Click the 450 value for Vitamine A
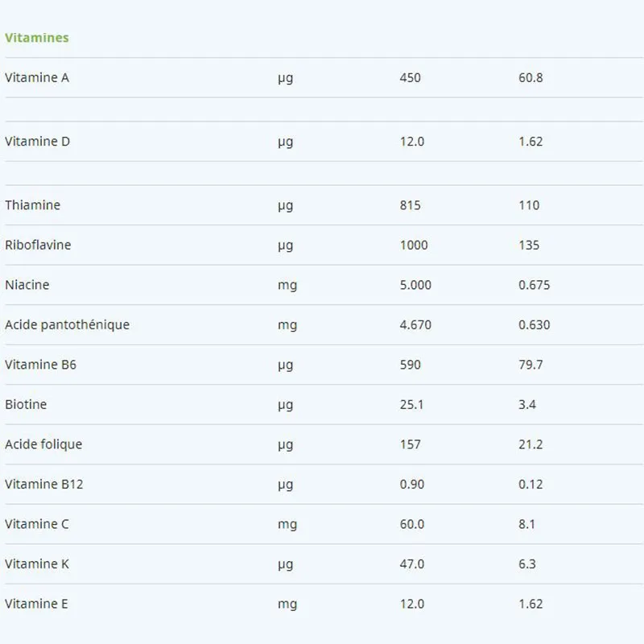This screenshot has width=644, height=644. point(411,77)
